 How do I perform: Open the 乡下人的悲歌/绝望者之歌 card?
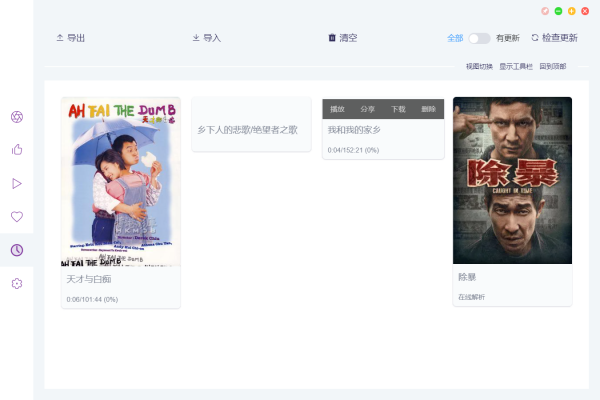tap(251, 124)
